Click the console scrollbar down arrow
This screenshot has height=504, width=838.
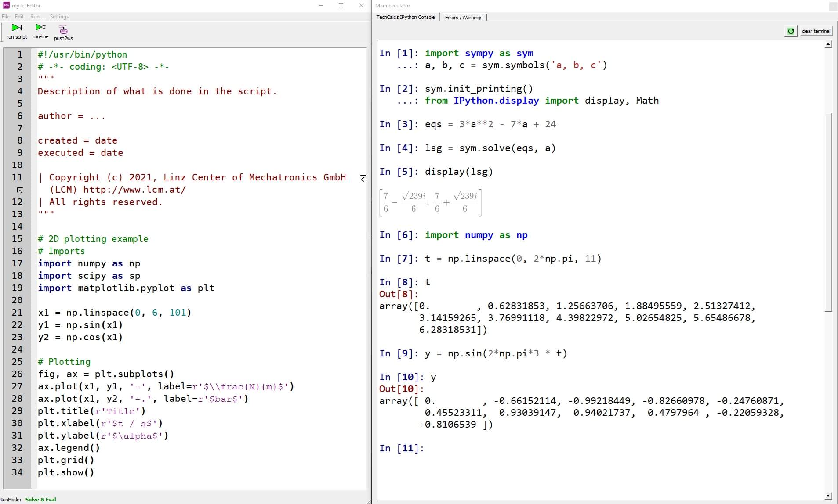coord(828,496)
